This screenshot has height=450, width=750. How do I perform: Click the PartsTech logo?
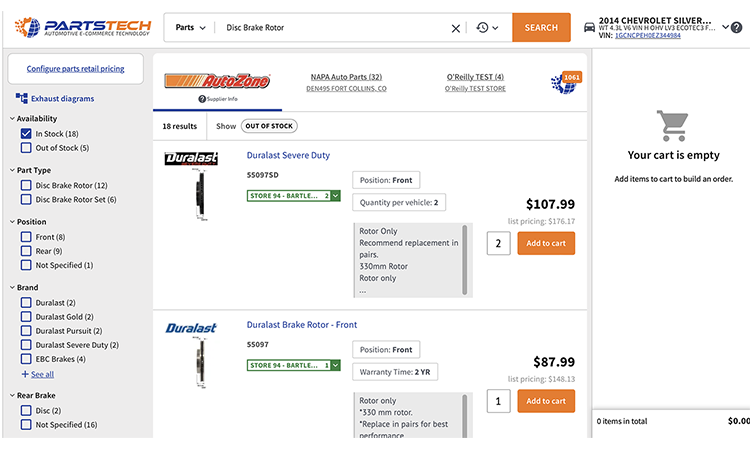click(x=84, y=27)
